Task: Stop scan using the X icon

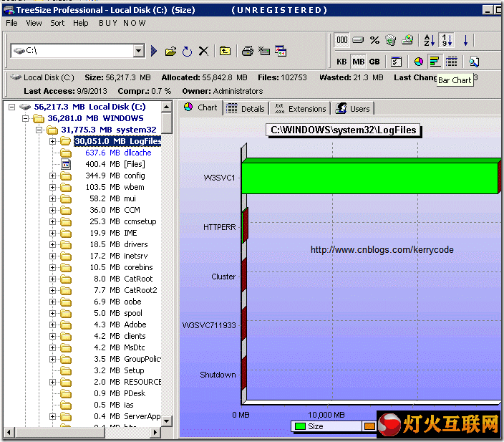Action: click(x=203, y=51)
